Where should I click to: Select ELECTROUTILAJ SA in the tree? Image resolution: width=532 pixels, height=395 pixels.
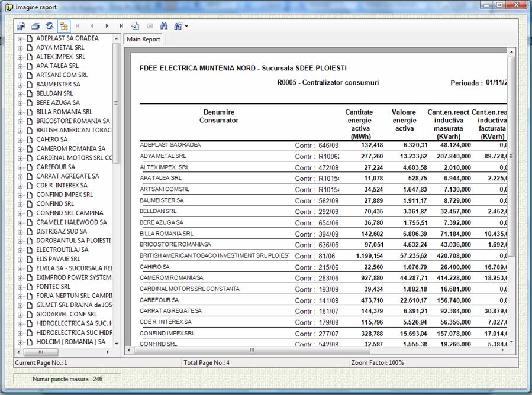pyautogui.click(x=62, y=250)
